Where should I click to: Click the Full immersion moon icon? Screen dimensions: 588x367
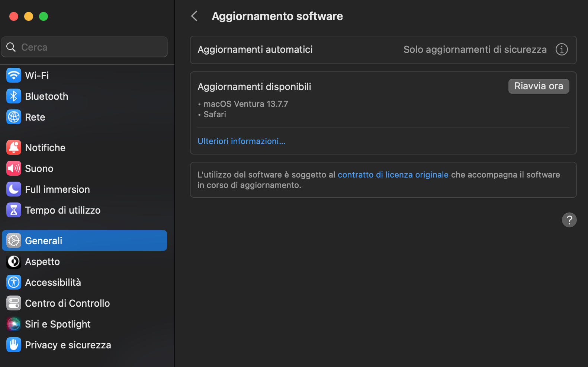pos(14,189)
